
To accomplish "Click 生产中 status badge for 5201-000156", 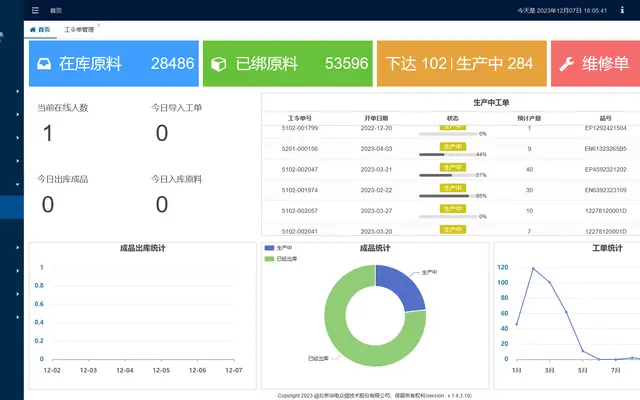I will (x=453, y=147).
